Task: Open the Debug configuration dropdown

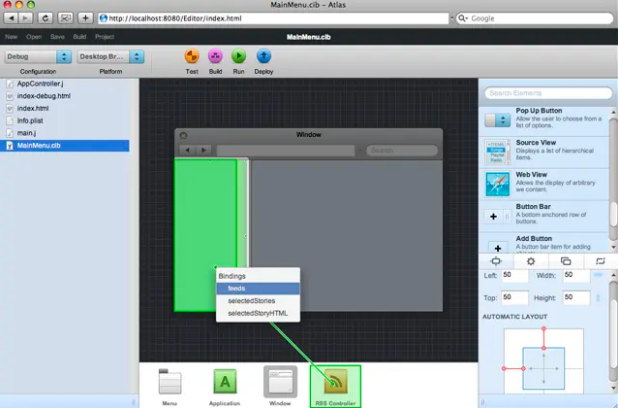Action: (x=38, y=57)
